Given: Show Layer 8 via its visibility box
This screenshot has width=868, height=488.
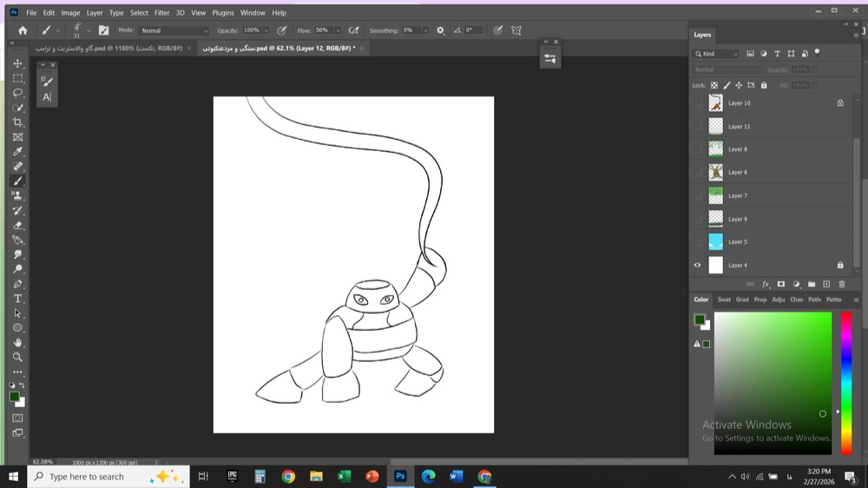Looking at the screenshot, I should coord(698,149).
